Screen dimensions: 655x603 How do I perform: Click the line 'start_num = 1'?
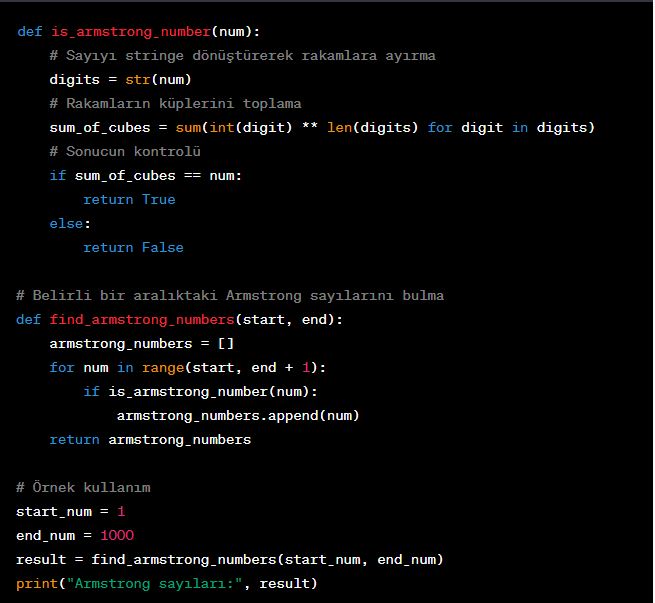tap(70, 512)
